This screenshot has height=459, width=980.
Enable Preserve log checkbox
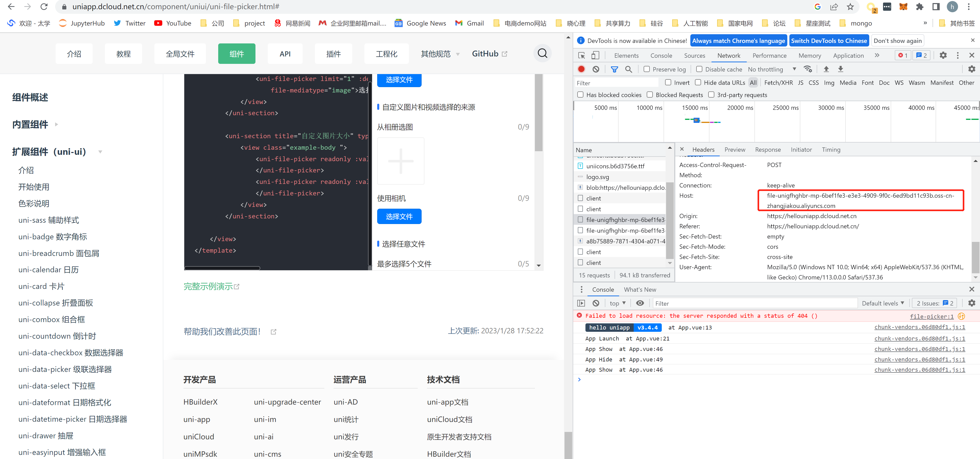646,69
